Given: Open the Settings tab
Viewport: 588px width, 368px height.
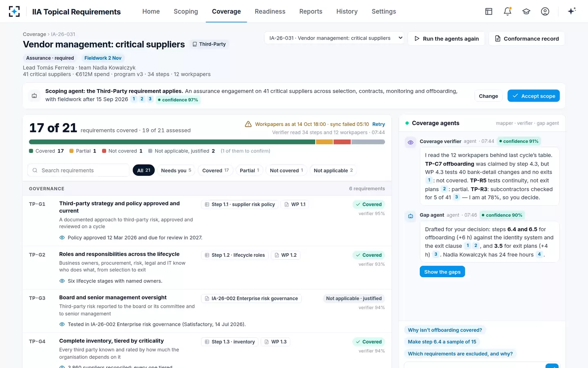Looking at the screenshot, I should coord(384,11).
